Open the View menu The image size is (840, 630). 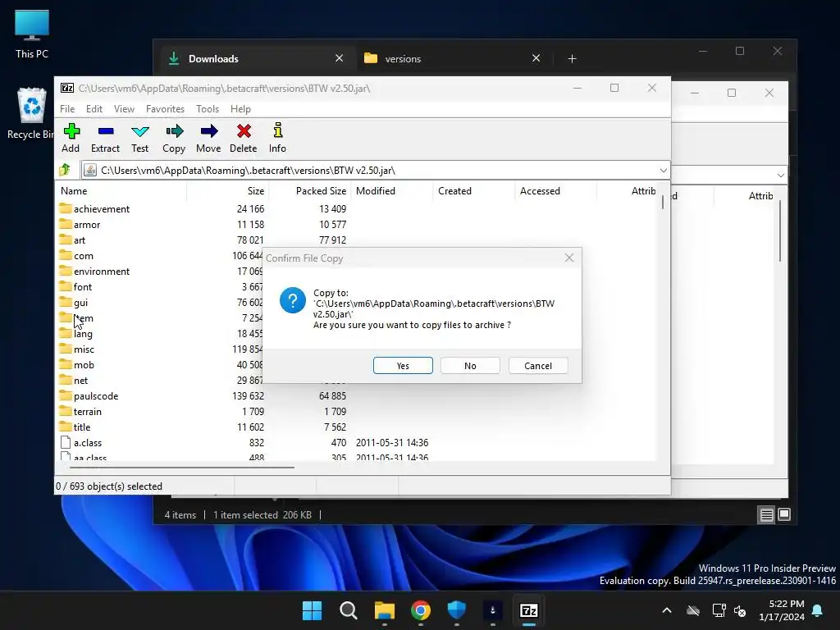click(x=125, y=109)
